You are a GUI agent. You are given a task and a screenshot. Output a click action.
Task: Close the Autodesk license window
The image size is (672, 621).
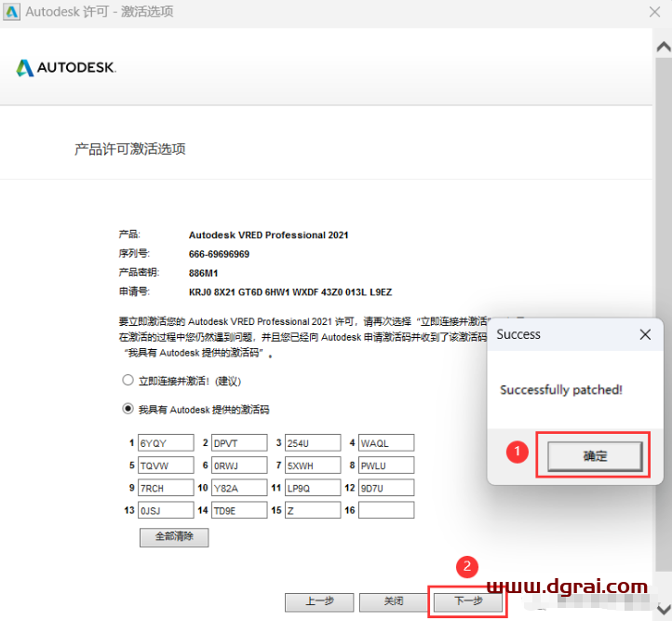tap(654, 12)
